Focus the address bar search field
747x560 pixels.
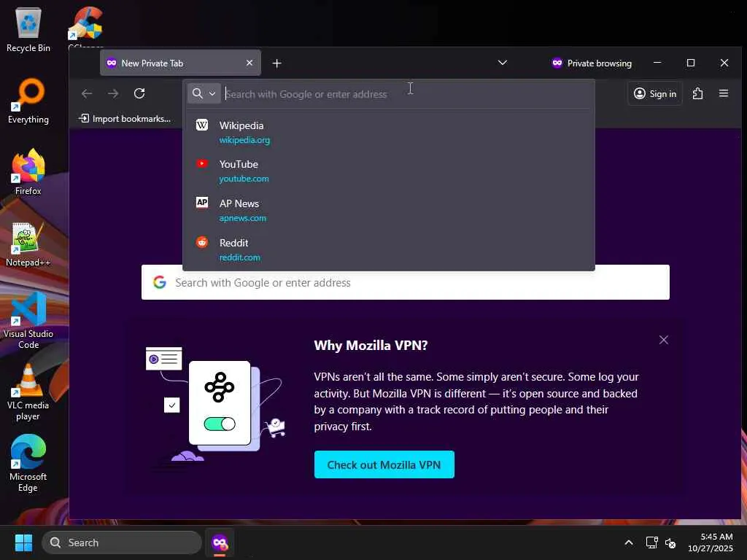pyautogui.click(x=405, y=94)
